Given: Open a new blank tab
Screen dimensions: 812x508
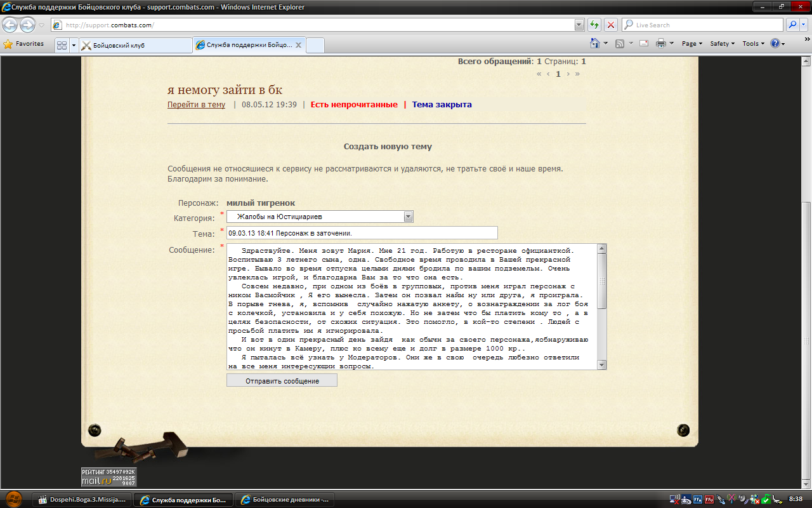Looking at the screenshot, I should click(x=315, y=45).
